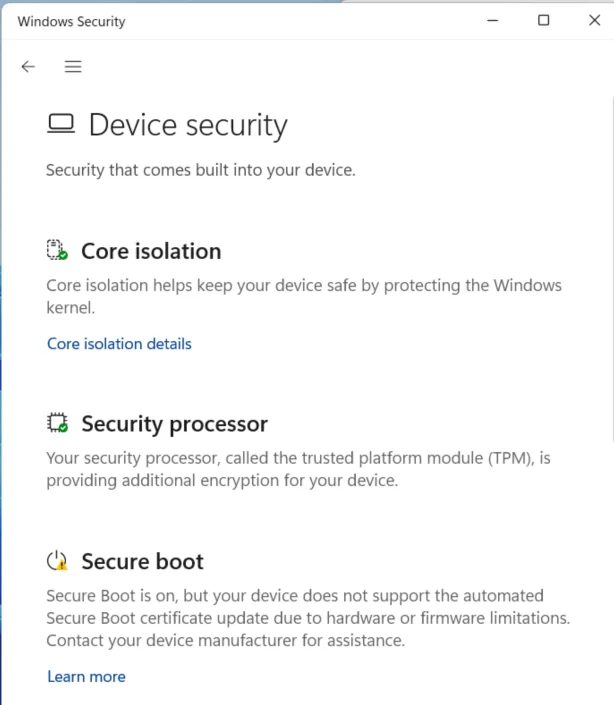Image resolution: width=614 pixels, height=705 pixels.
Task: Click the Secure Boot certificate update message
Action: coord(308,618)
